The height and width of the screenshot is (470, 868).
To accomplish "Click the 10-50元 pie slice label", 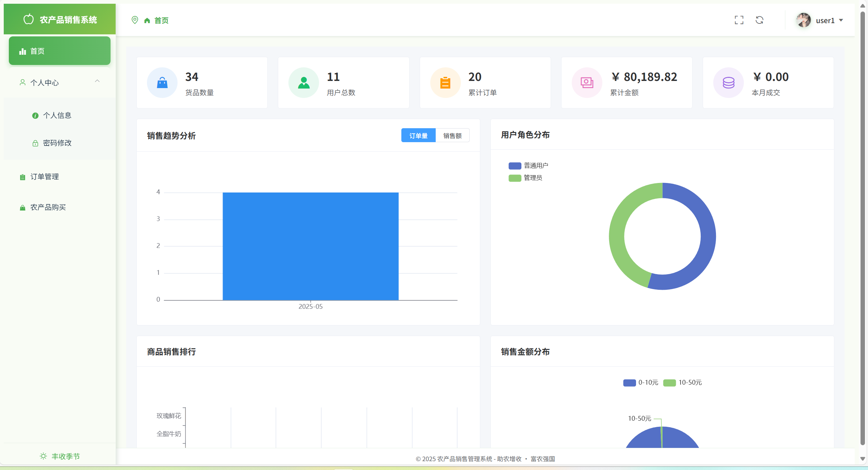I will click(x=639, y=419).
